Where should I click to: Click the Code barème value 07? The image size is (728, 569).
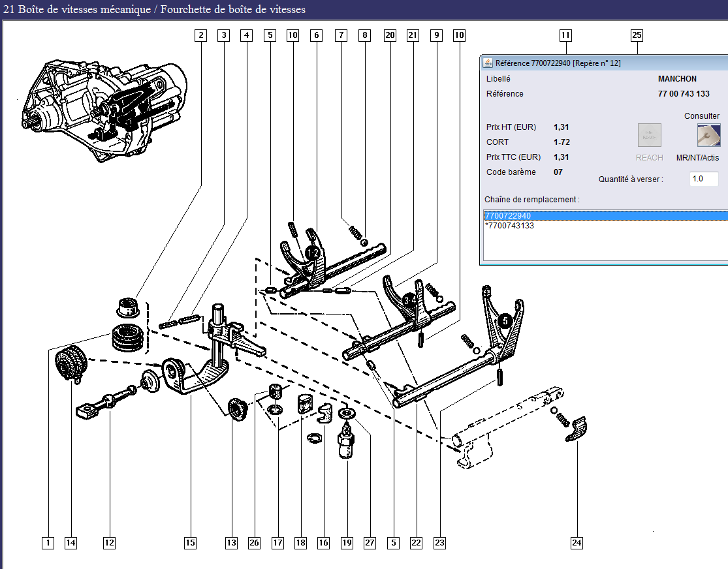pos(558,172)
